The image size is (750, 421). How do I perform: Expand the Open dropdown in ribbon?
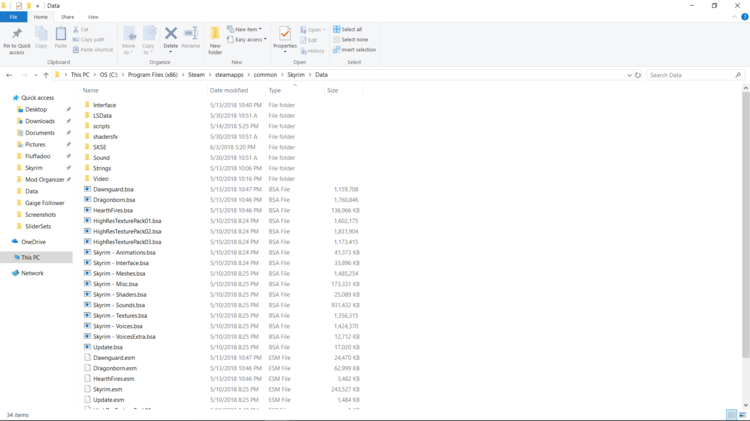tap(324, 30)
